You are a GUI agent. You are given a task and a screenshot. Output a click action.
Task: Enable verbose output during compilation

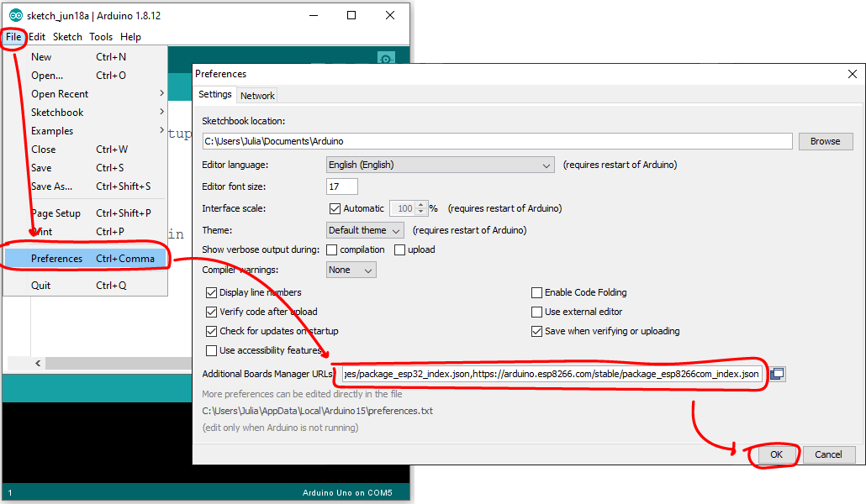click(x=332, y=250)
